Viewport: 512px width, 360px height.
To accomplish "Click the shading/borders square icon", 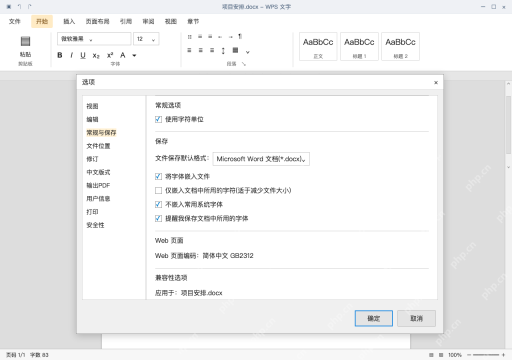I will (235, 50).
